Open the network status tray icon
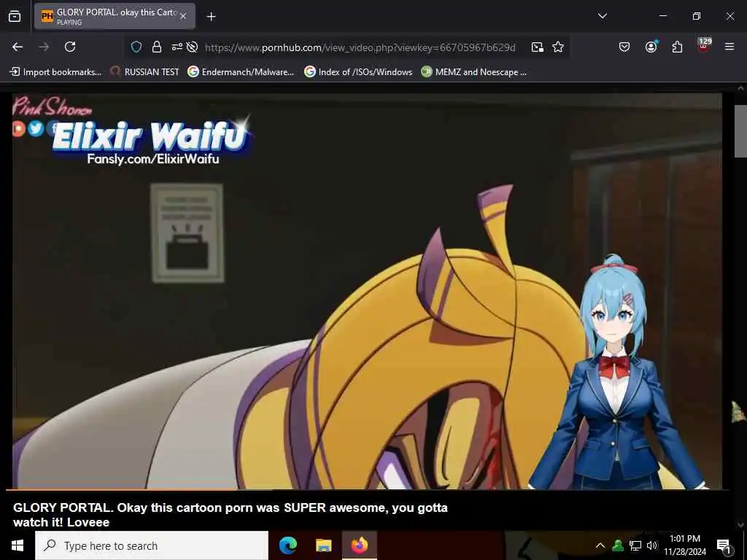This screenshot has height=560, width=747. coord(635,545)
